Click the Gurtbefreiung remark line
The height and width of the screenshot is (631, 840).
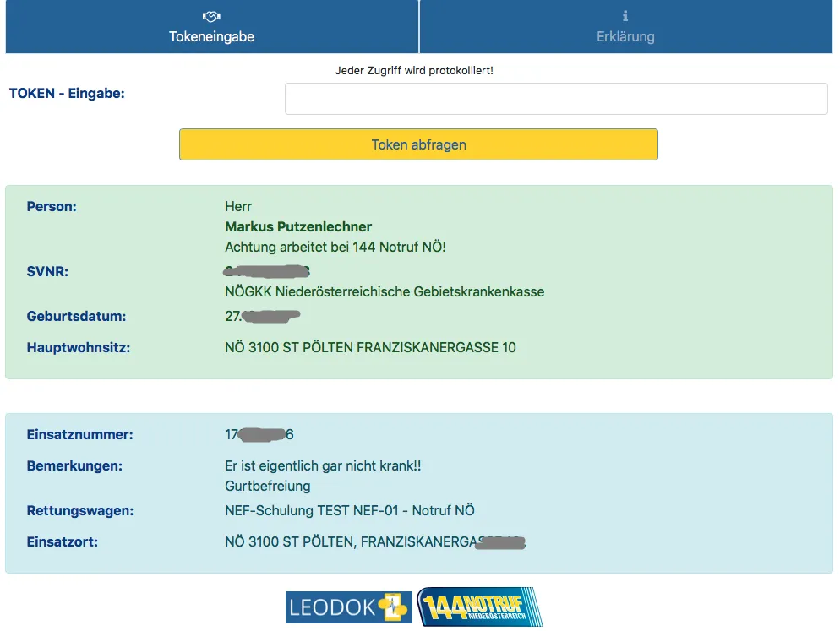click(x=268, y=486)
